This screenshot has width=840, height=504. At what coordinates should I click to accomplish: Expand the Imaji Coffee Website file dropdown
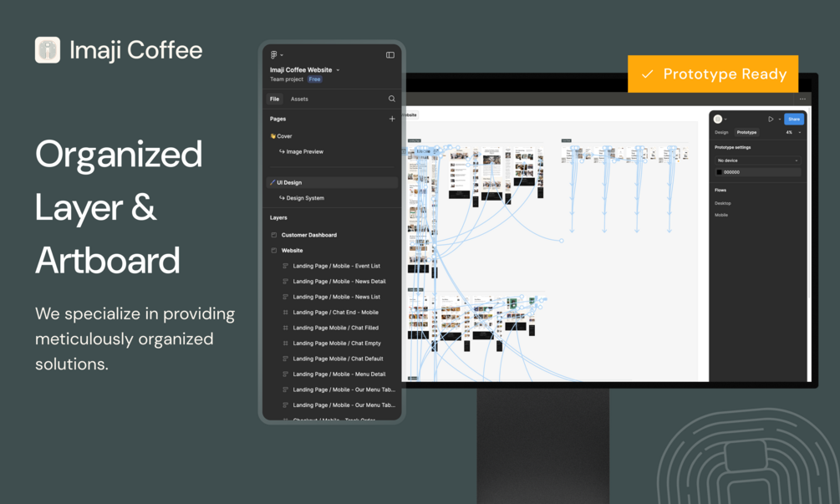click(x=338, y=70)
